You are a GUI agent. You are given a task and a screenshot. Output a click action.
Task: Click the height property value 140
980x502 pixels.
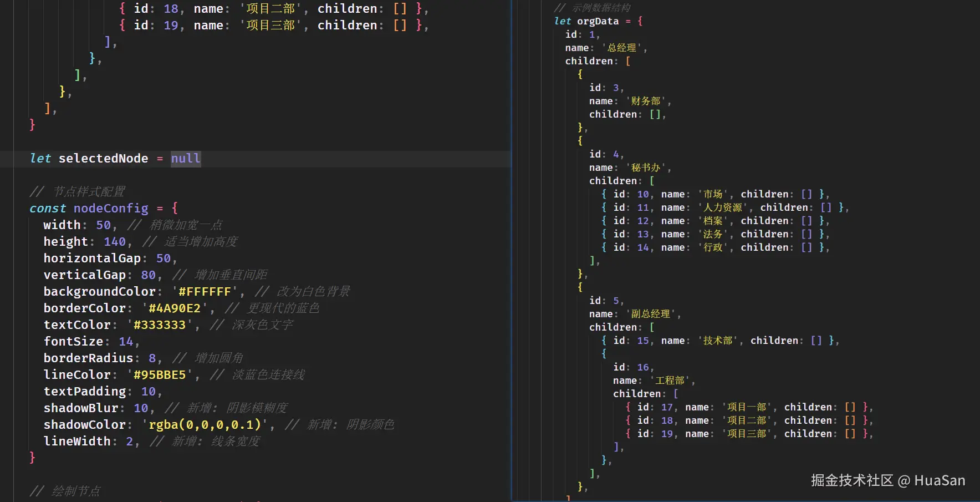point(115,242)
